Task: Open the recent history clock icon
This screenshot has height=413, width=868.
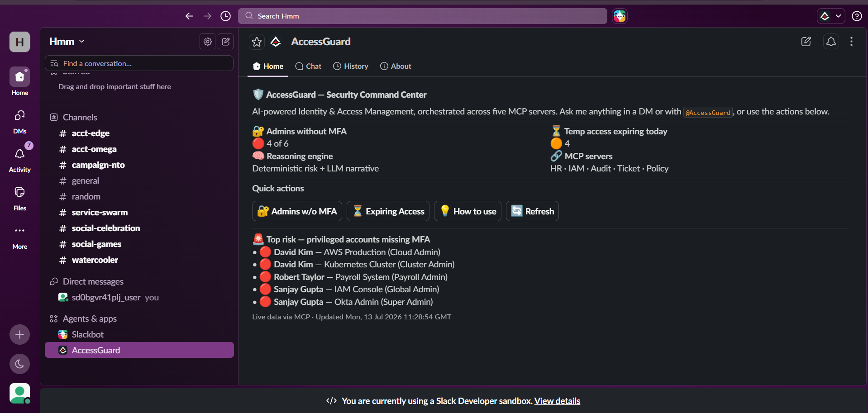Action: [x=225, y=16]
